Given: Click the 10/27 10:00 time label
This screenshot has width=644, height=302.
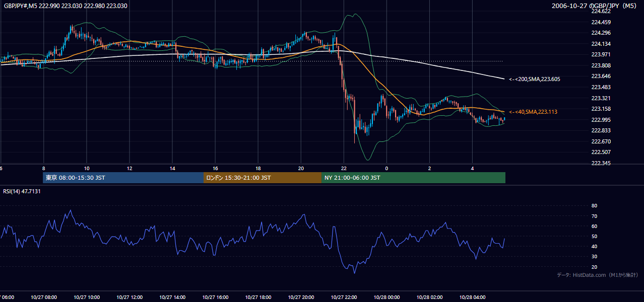Looking at the screenshot, I should pyautogui.click(x=87, y=297).
